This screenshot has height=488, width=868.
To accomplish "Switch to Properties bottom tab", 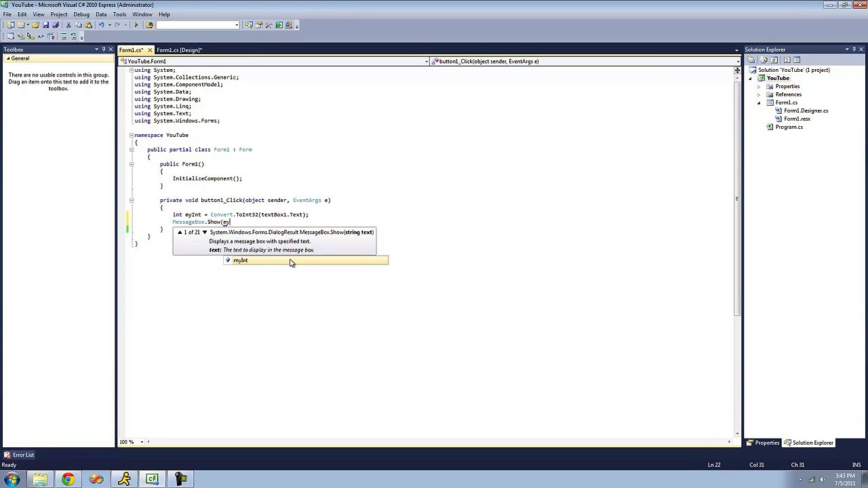I will (764, 443).
